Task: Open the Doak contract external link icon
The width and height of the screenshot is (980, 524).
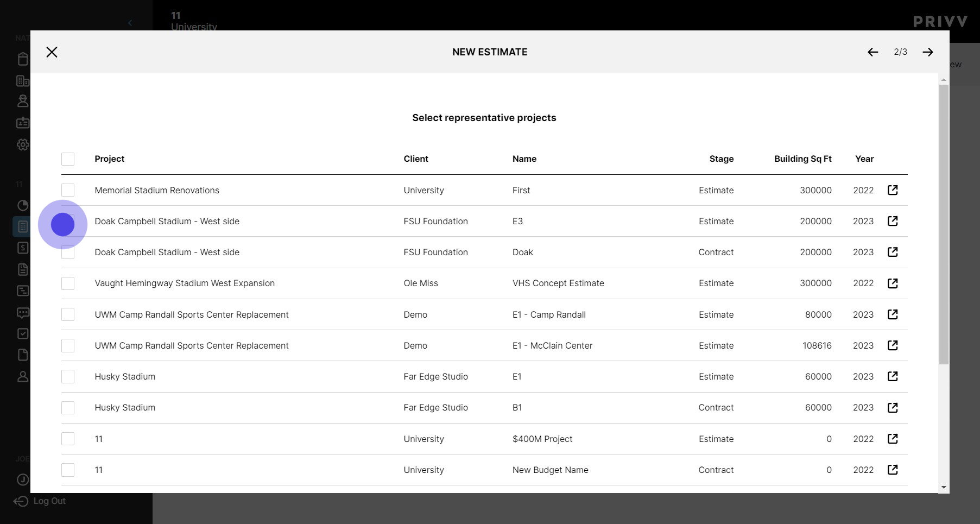Action: (x=893, y=252)
